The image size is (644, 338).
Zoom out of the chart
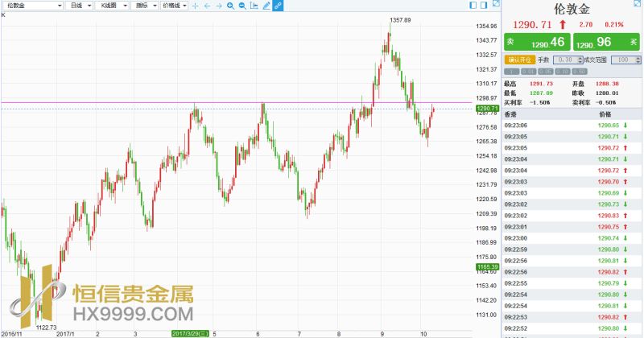point(242,6)
